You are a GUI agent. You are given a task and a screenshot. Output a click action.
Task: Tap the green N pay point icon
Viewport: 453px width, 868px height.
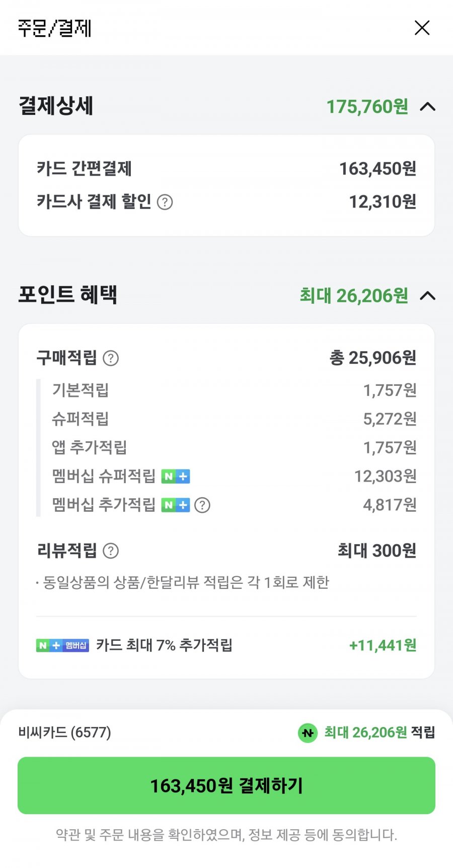[x=308, y=732]
